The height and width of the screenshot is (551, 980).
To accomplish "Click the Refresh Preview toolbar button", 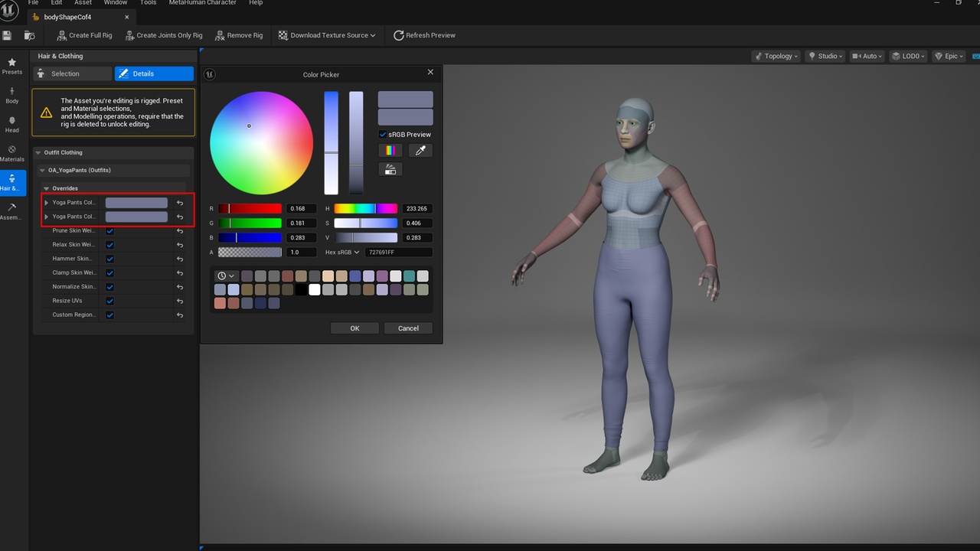I will point(424,35).
